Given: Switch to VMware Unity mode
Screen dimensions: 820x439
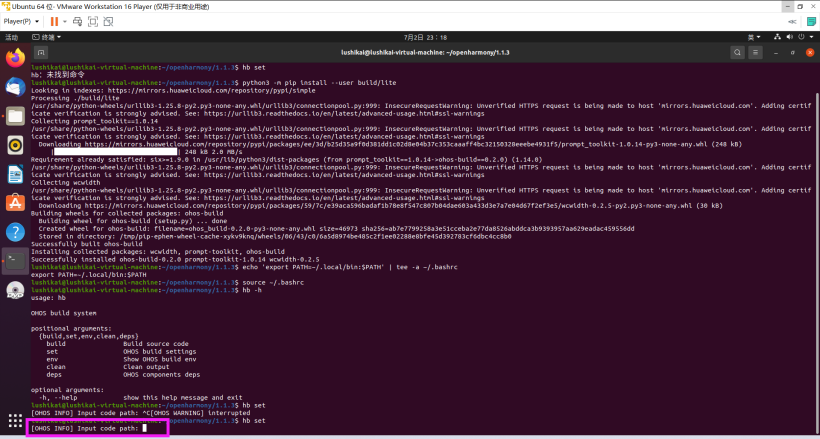Looking at the screenshot, I should click(108, 21).
